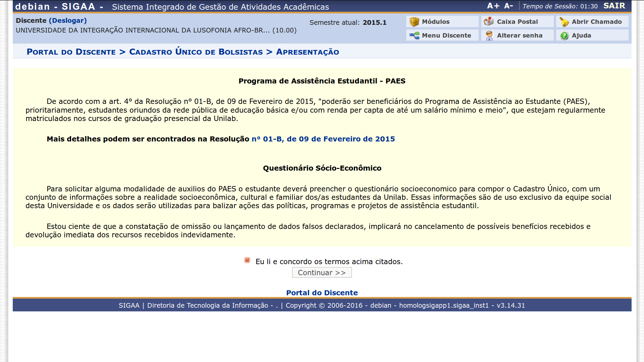Open the Menu Discente

[x=441, y=35]
